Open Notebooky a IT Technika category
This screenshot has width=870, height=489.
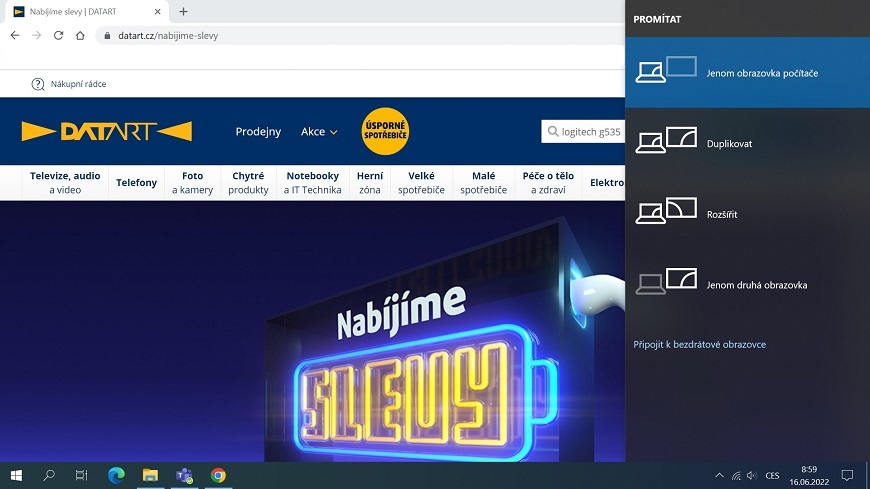point(312,183)
